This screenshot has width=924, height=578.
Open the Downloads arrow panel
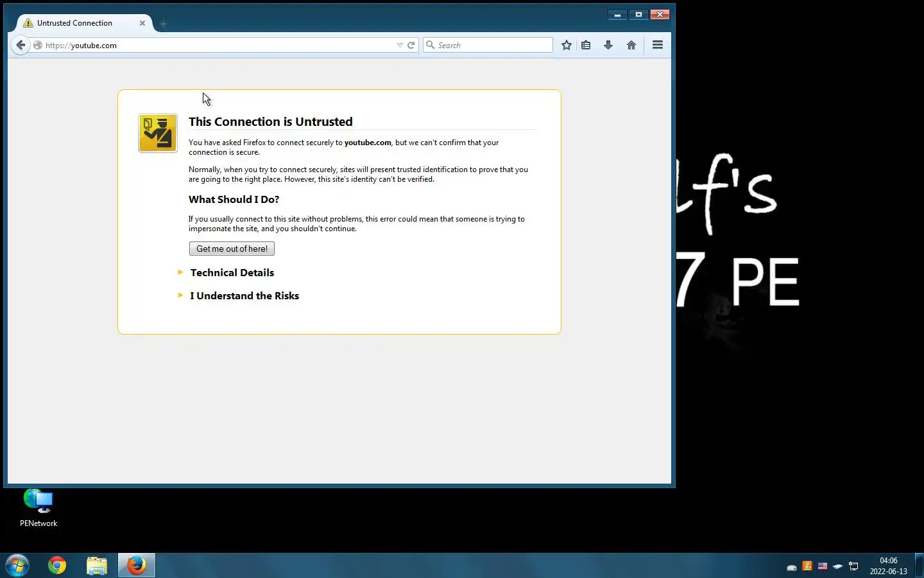(x=608, y=45)
